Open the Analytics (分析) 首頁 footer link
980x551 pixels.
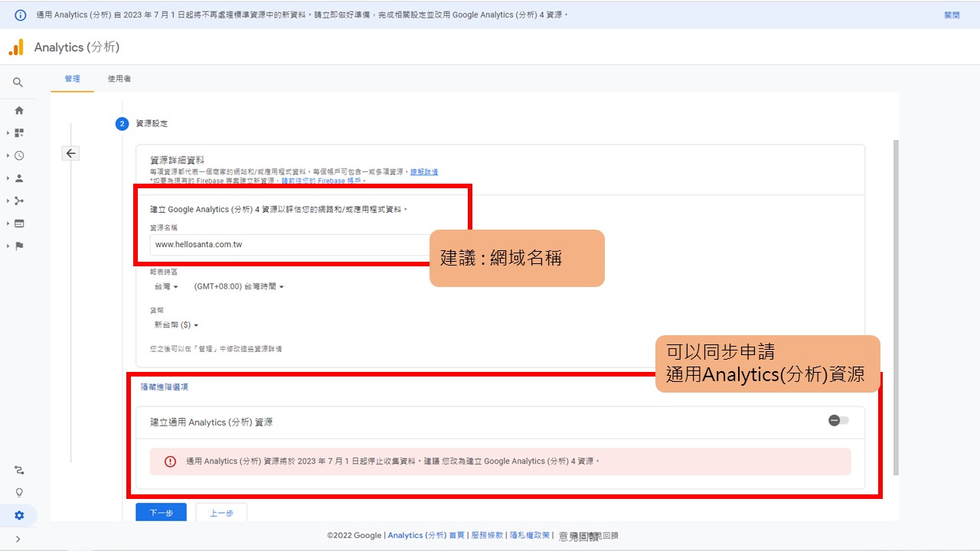[x=426, y=536]
